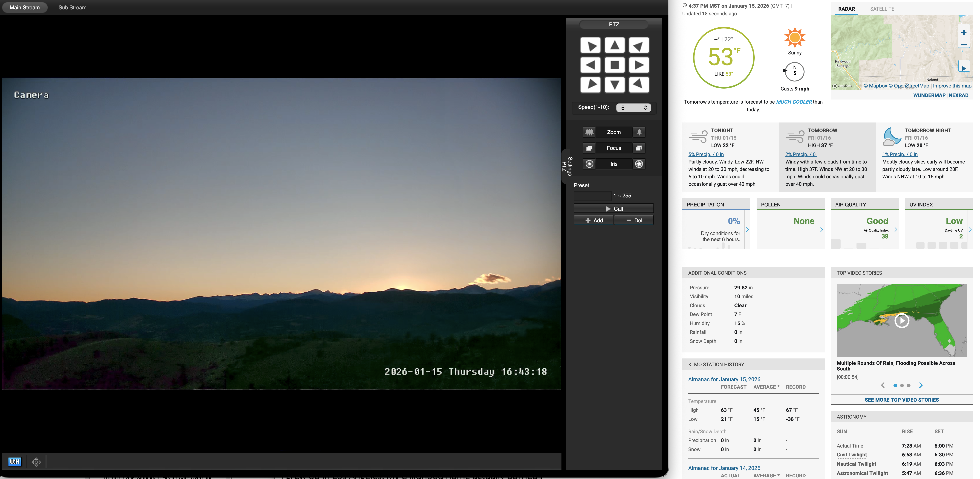The image size is (980, 479).
Task: Switch to the Sub Stream tab
Action: 72,8
